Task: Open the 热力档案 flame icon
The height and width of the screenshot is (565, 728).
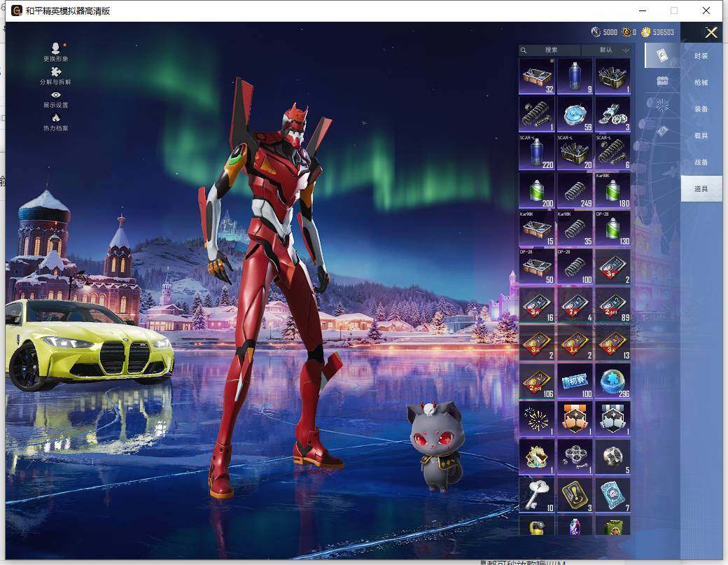Action: (x=56, y=118)
